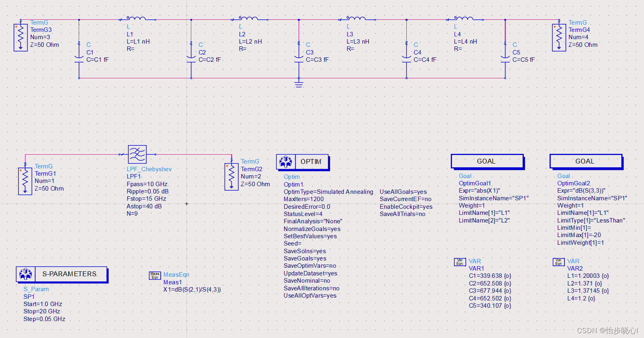Screen dimensions: 644x338
Task: Click the ground symbol under the filter
Action: click(299, 84)
